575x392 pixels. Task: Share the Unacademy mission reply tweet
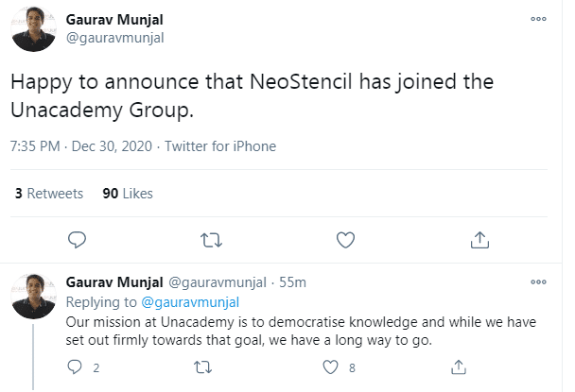[458, 366]
